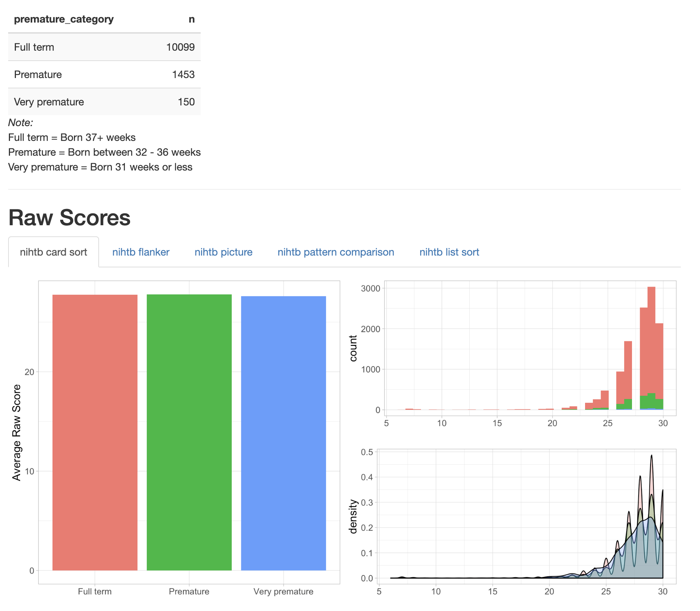700x611 pixels.
Task: Click the Very premature x-axis label
Action: click(x=283, y=591)
